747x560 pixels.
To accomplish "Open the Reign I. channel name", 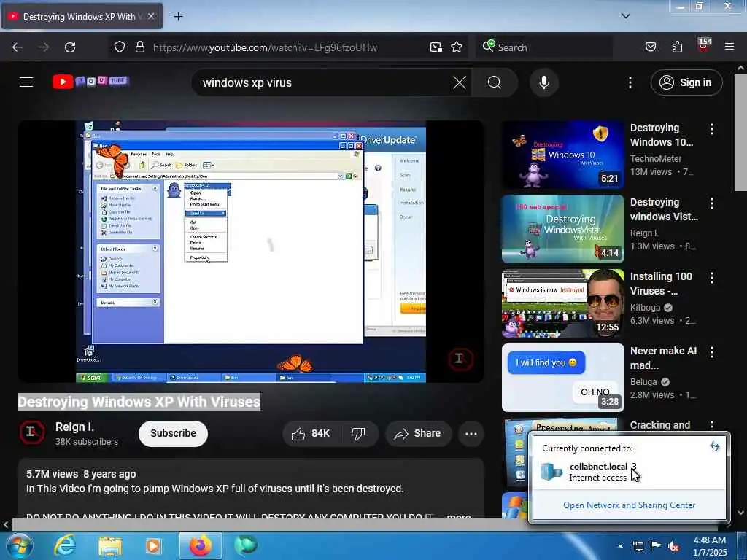I will pyautogui.click(x=74, y=427).
